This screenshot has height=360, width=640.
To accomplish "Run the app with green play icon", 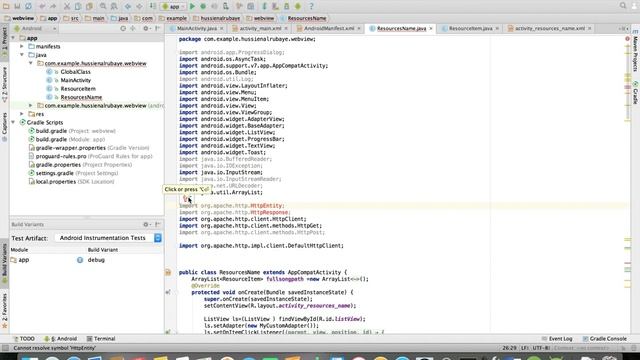I will tap(192, 6).
